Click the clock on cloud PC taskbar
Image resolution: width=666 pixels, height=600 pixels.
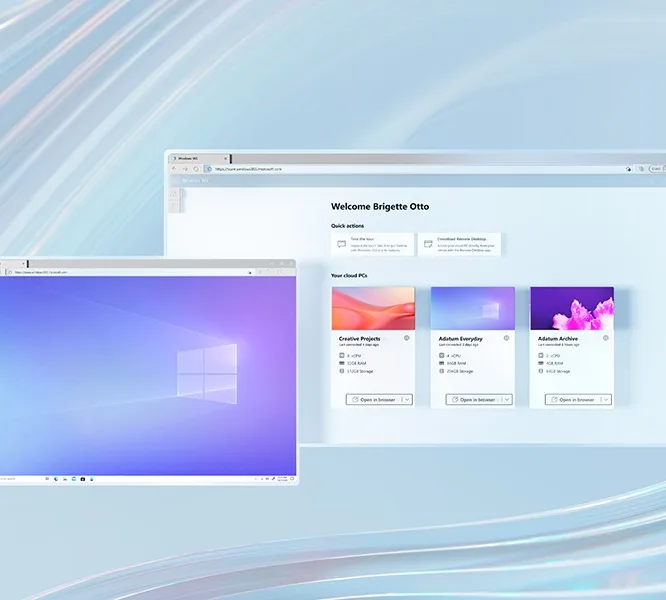(x=282, y=479)
